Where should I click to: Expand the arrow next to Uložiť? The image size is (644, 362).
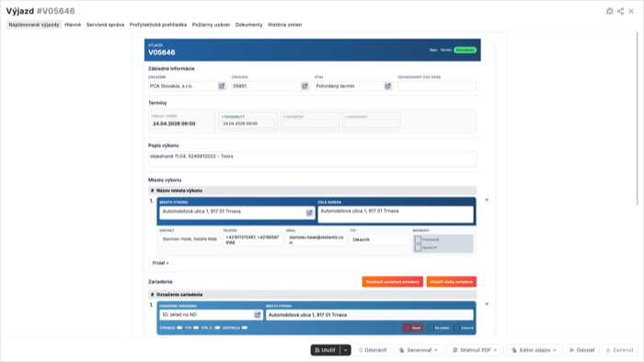pyautogui.click(x=345, y=350)
